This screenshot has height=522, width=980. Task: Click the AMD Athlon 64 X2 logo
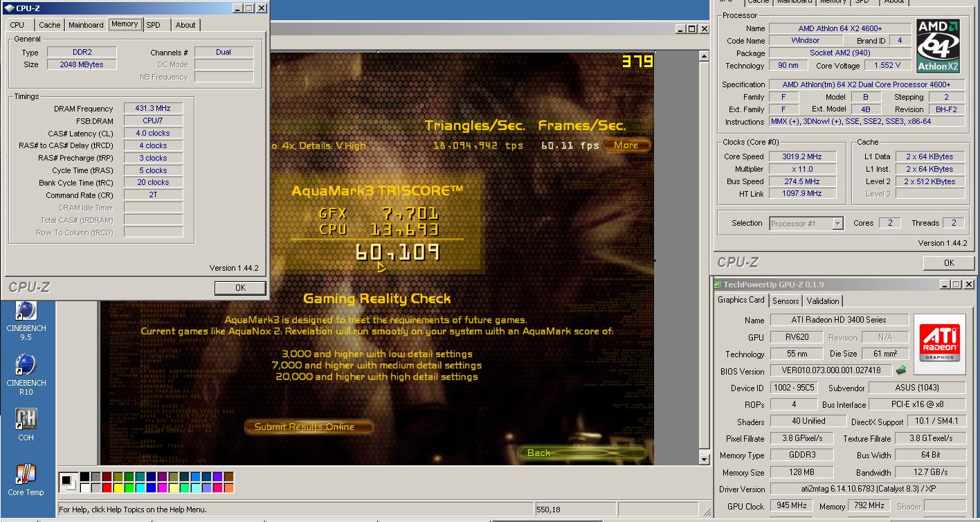[937, 46]
